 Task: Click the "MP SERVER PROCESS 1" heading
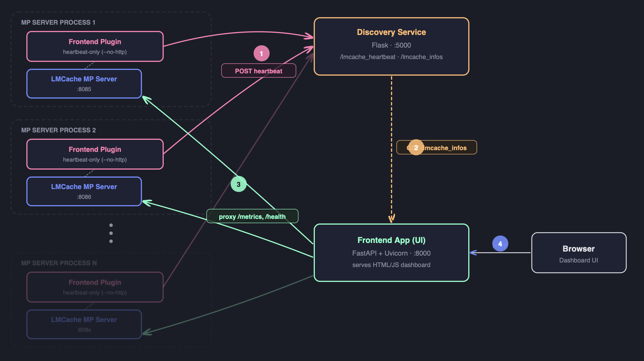(x=58, y=22)
